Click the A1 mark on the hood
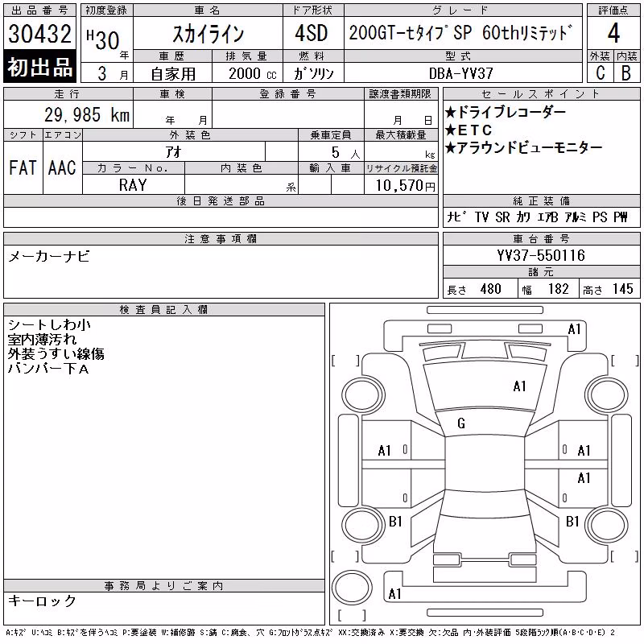Viewport: 644px width, 644px height. (x=519, y=386)
